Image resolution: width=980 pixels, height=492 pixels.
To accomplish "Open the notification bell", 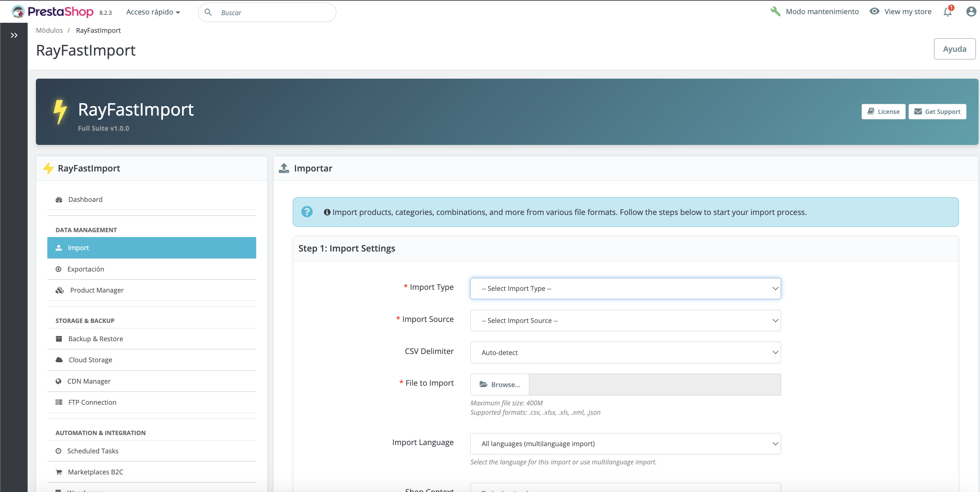I will [947, 12].
